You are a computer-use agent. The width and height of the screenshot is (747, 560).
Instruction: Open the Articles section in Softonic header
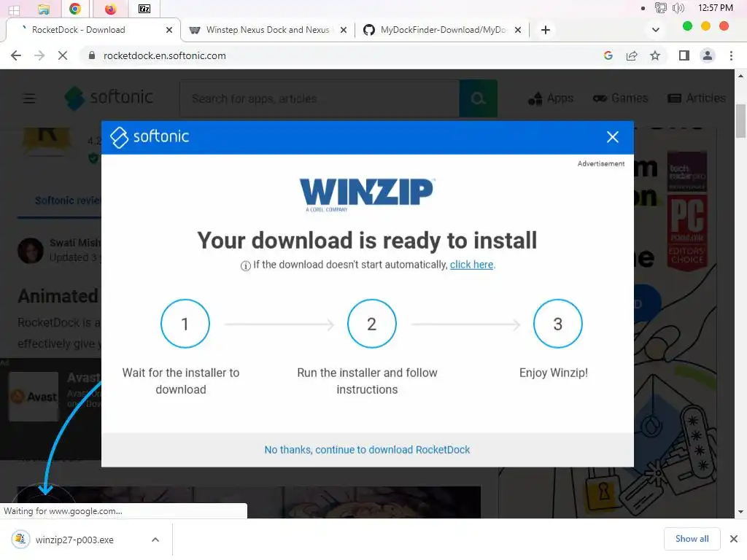tap(697, 98)
